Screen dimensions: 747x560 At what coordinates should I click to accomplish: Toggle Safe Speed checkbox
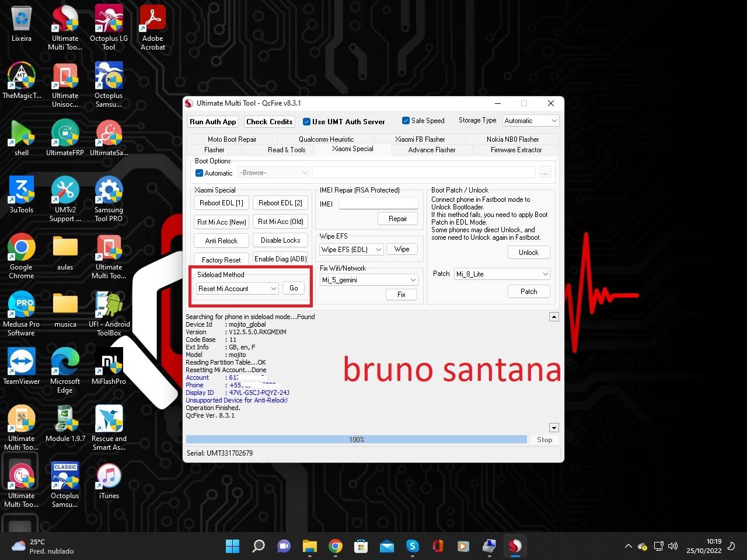click(x=406, y=121)
